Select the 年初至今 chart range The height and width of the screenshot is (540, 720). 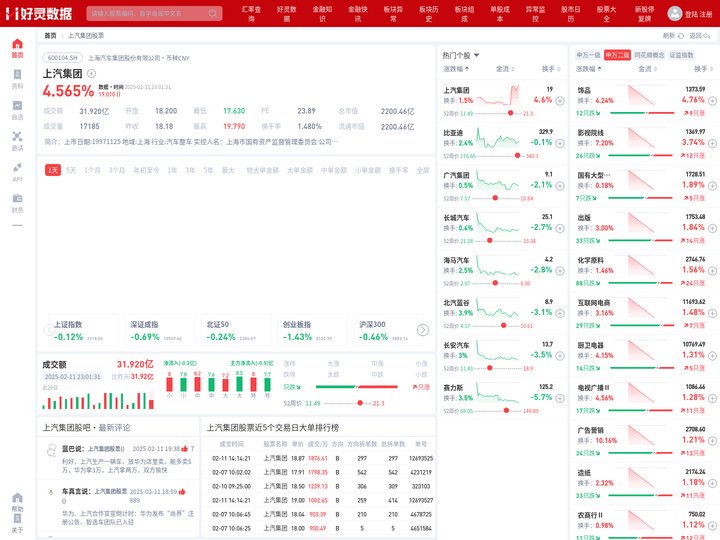click(146, 170)
